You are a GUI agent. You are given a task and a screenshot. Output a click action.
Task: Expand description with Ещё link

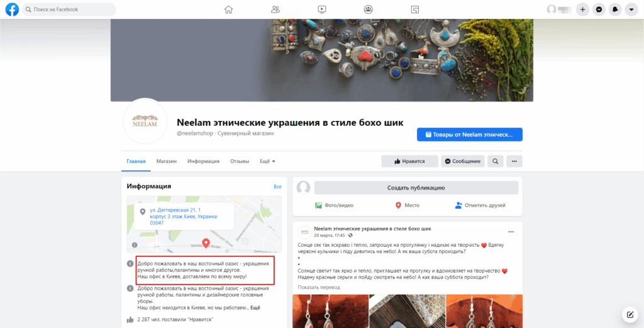(255, 307)
